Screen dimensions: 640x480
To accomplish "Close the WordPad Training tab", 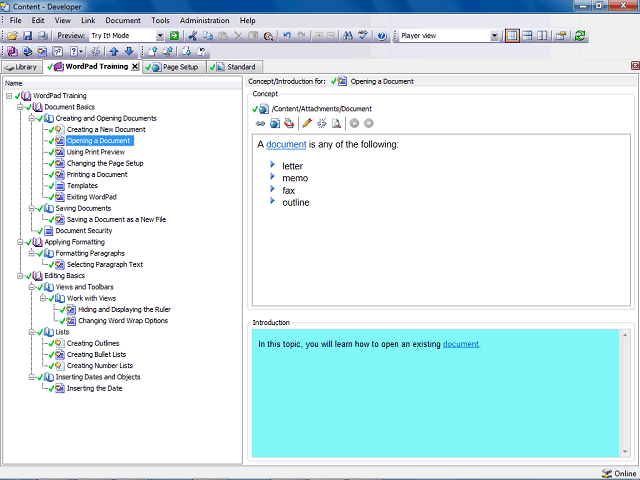I will tap(135, 67).
